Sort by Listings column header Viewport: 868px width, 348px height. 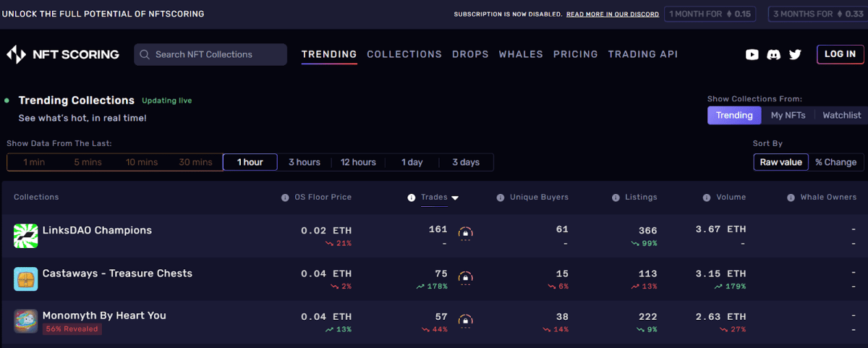coord(642,198)
